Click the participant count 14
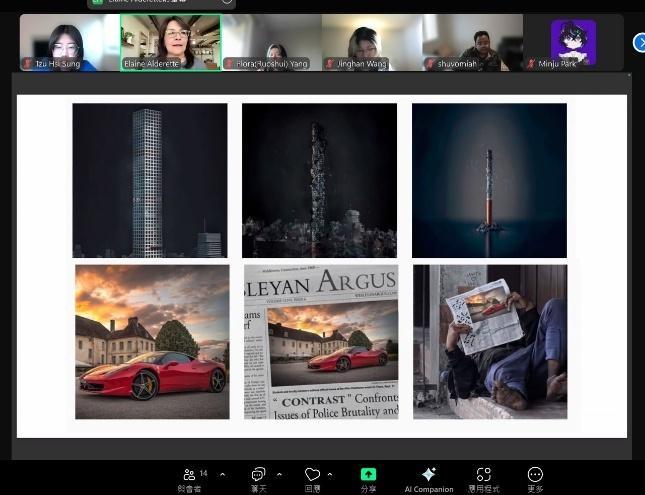 click(204, 473)
